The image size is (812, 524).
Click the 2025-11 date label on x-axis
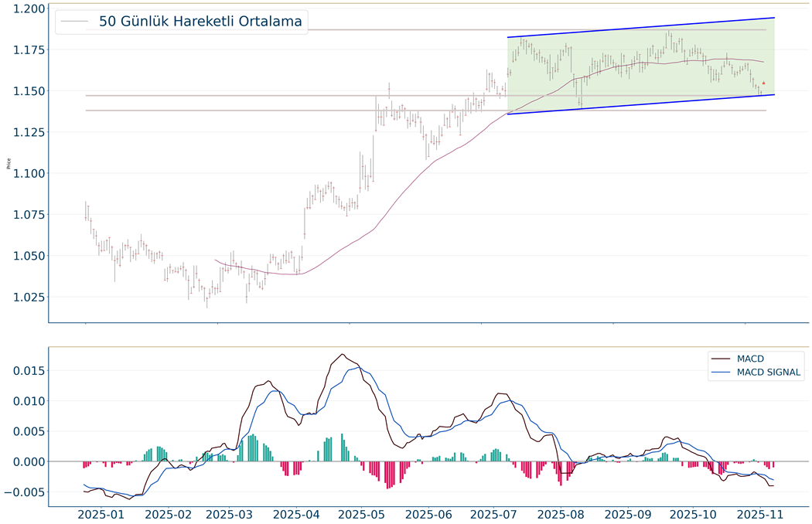click(760, 513)
